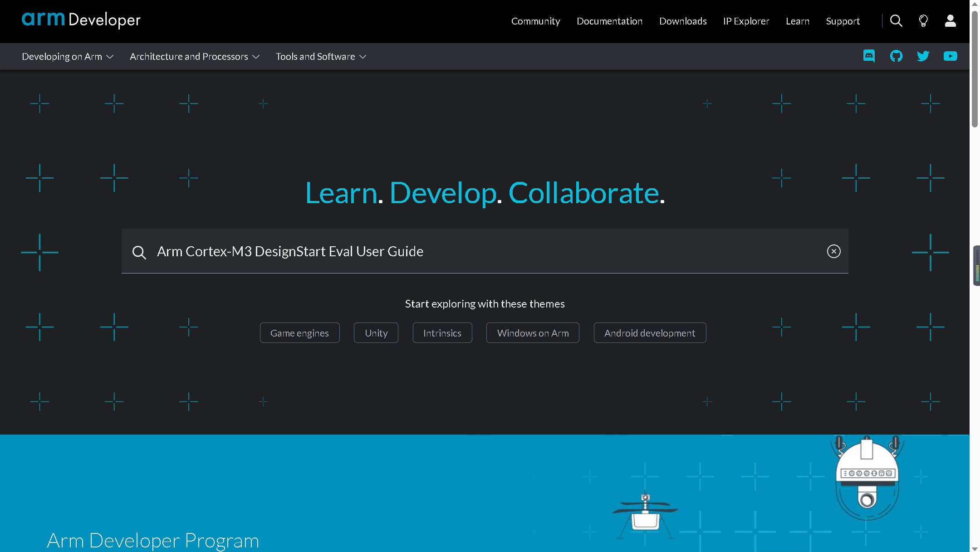
Task: Open the YouTube channel link
Action: [x=951, y=56]
